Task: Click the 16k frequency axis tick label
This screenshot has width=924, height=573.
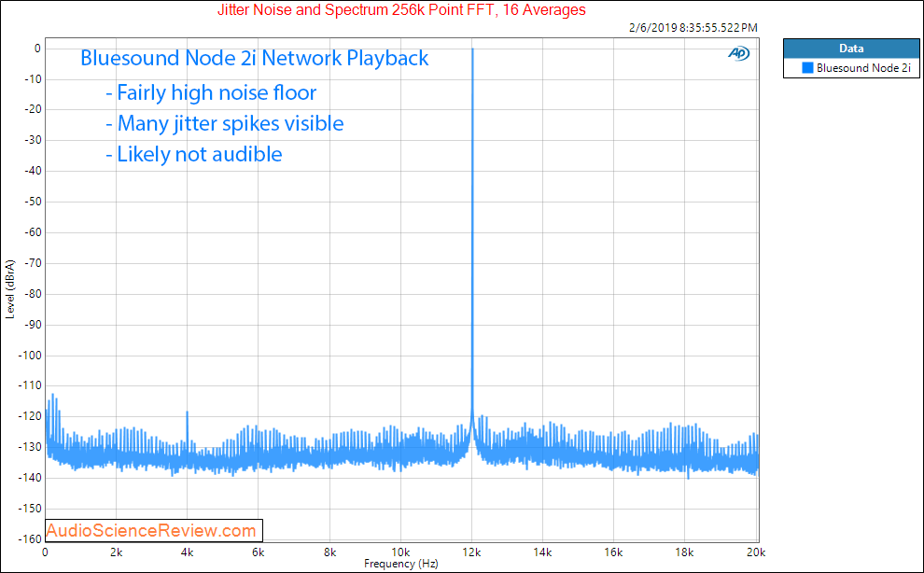Action: click(613, 552)
